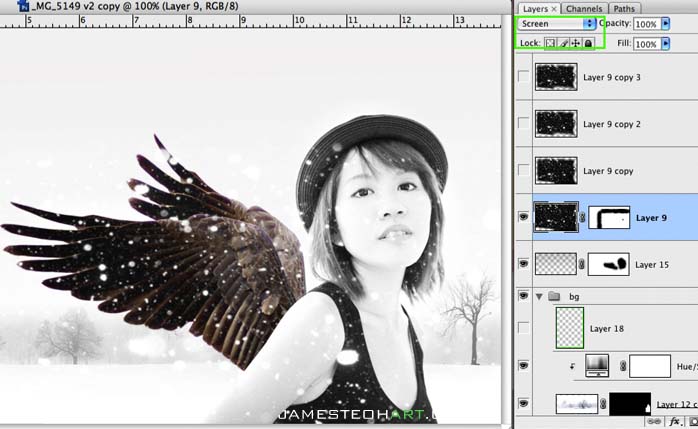
Task: Select the Layer 15 mask thumbnail
Action: pos(609,264)
